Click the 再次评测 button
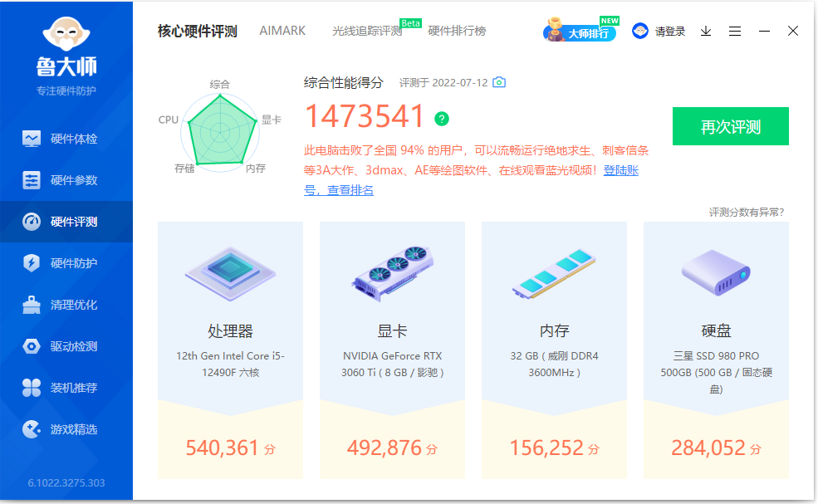This screenshot has width=818, height=504. pos(730,126)
